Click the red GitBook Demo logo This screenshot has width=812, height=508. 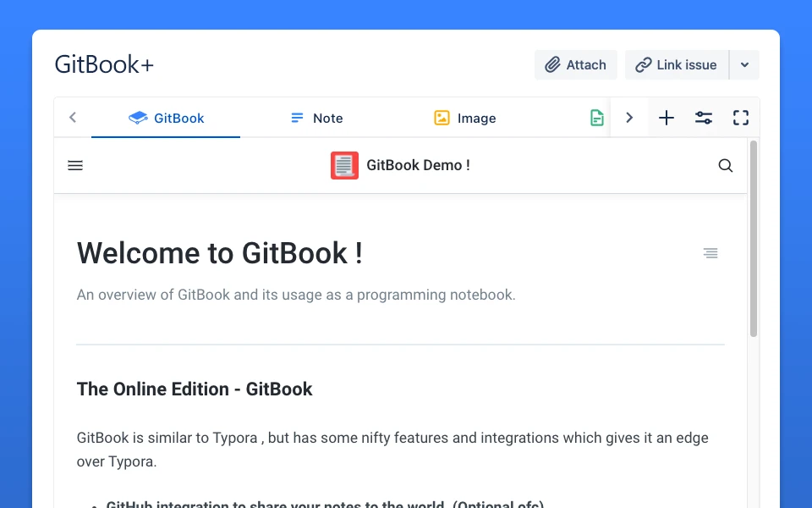coord(344,166)
